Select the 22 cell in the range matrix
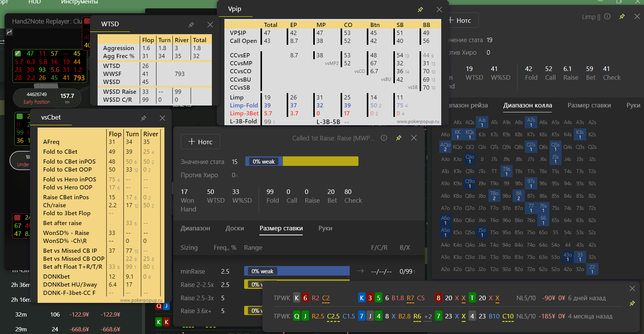Image resolution: width=644 pixels, height=334 pixels. click(x=592, y=269)
